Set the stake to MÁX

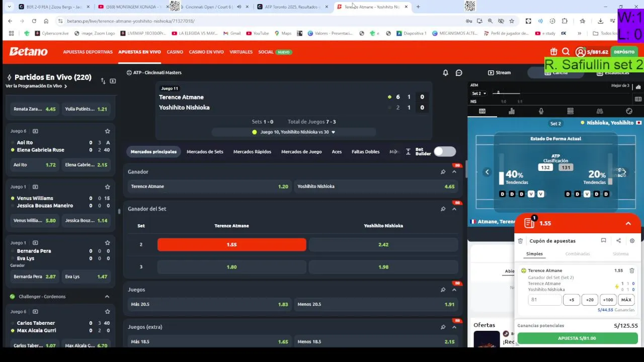[x=626, y=300]
